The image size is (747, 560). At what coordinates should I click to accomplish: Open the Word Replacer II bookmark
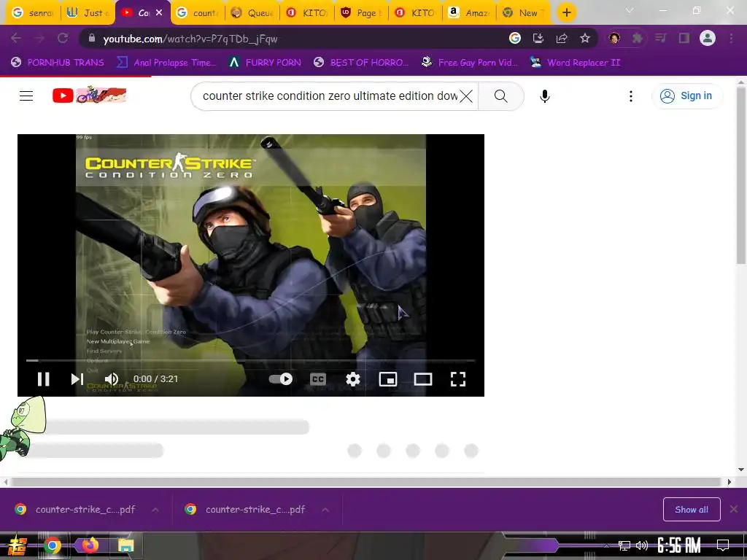point(576,63)
